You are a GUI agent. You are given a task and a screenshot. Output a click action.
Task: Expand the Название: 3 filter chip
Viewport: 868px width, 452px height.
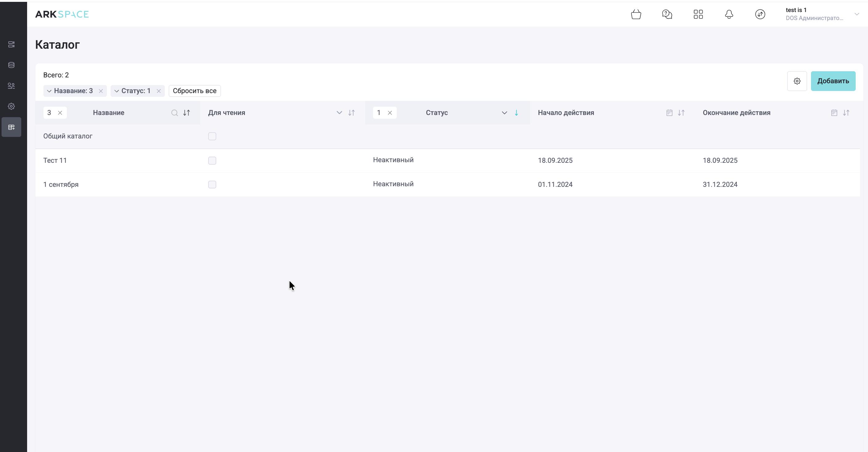(x=49, y=91)
